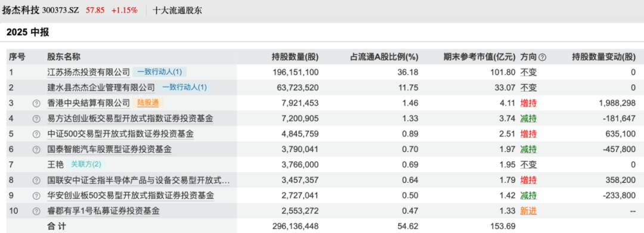Click help icon beside 香港中央結算有限公司
This screenshot has width=644, height=233.
[36, 103]
